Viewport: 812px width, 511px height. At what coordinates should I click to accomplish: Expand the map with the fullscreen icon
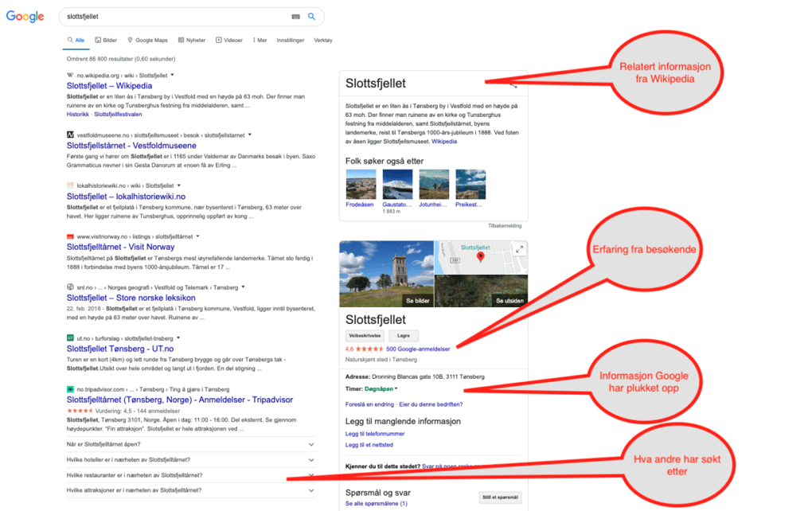tap(519, 249)
